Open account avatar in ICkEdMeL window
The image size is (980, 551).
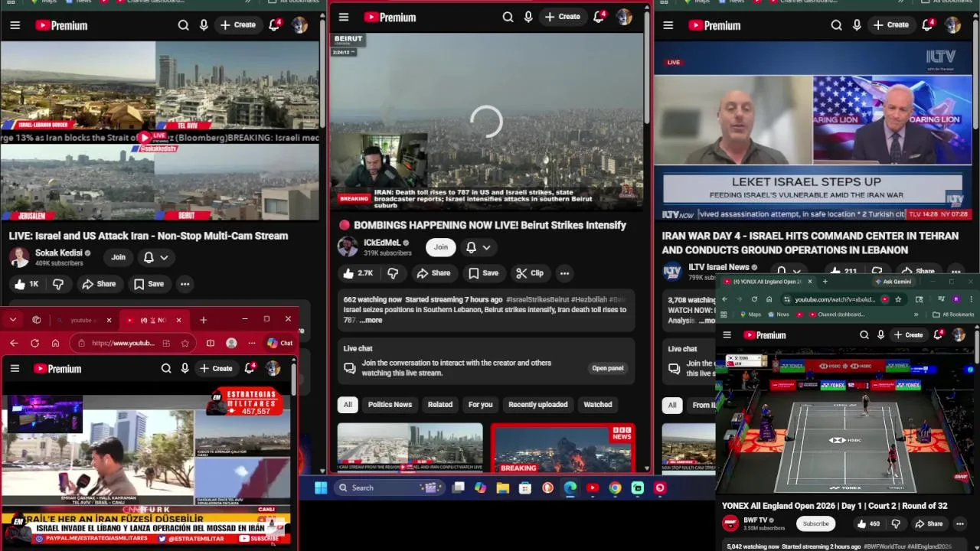(x=624, y=17)
